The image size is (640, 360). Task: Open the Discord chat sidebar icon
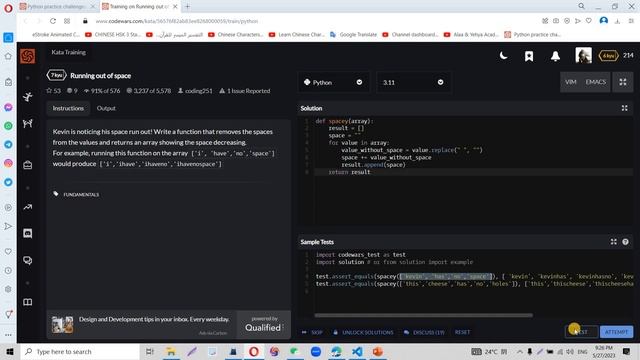[x=28, y=233]
